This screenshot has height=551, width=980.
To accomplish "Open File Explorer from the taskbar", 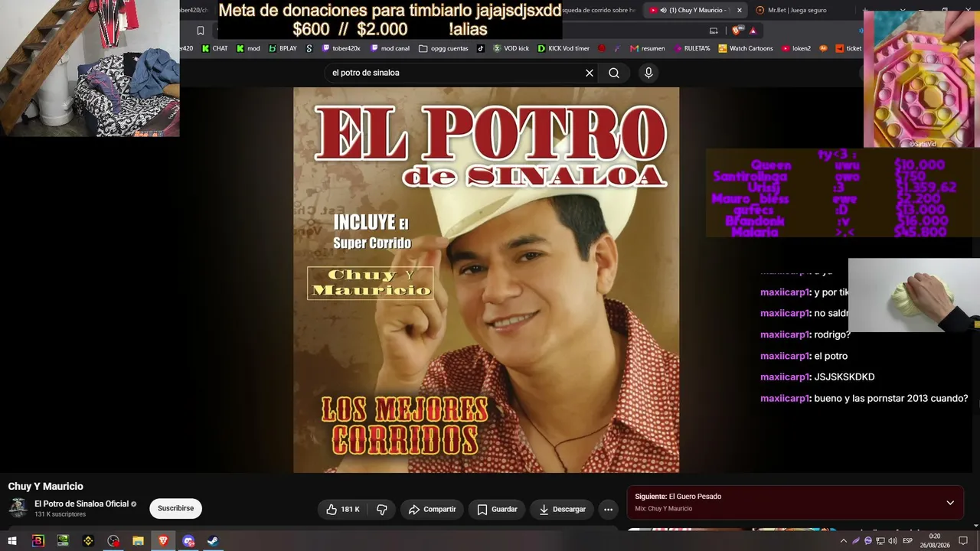I will coord(138,541).
